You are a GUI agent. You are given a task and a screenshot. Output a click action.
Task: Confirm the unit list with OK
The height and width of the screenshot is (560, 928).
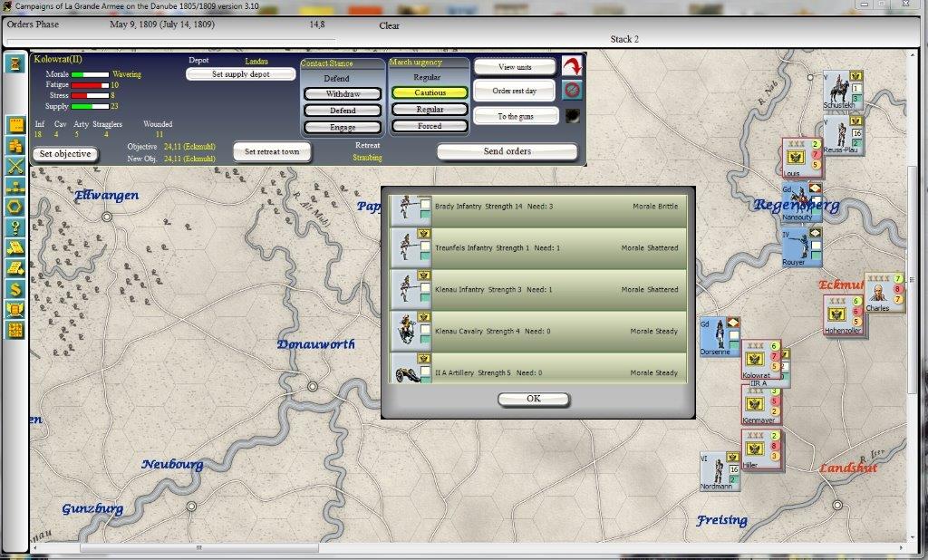[533, 399]
